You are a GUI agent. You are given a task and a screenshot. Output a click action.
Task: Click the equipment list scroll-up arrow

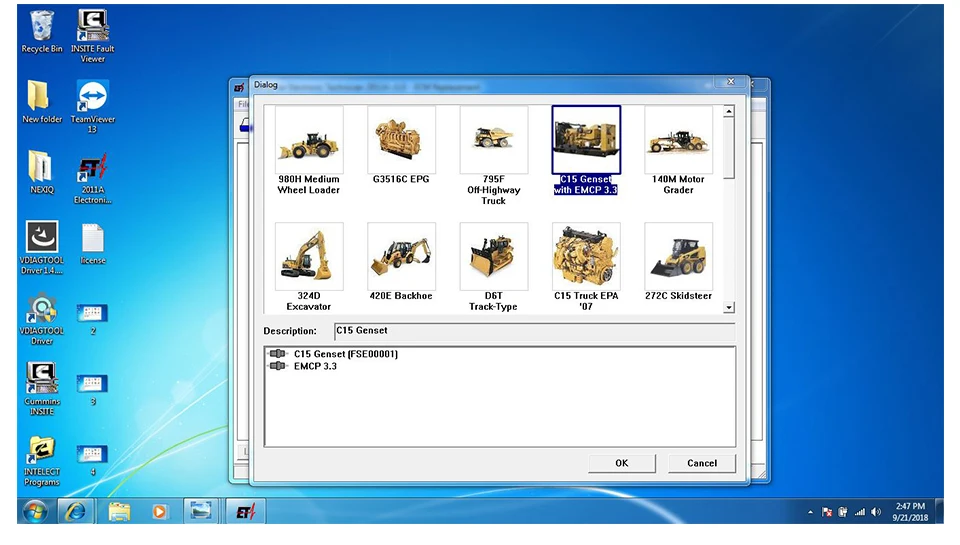click(729, 111)
